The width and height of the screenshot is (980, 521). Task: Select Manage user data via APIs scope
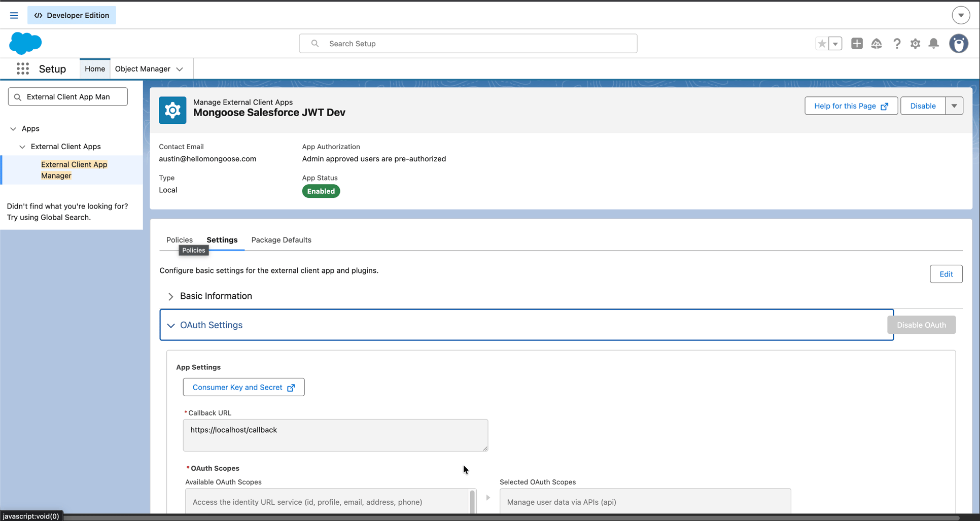[x=562, y=502]
